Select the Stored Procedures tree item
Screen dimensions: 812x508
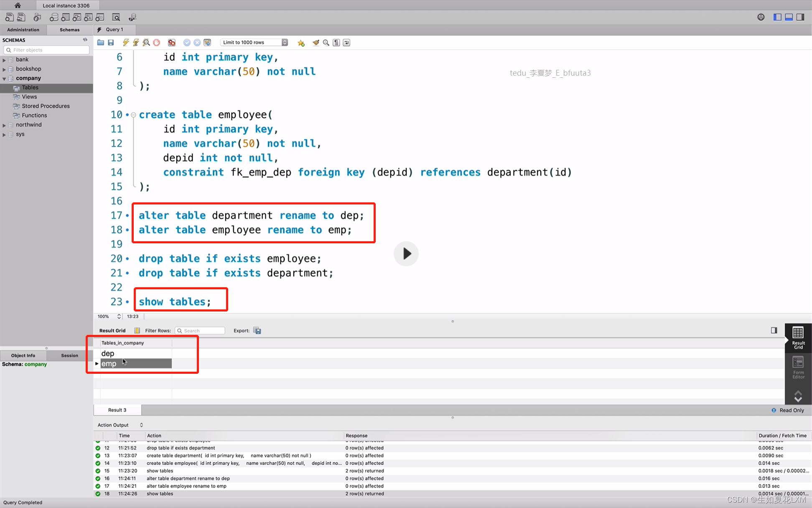[x=46, y=106]
